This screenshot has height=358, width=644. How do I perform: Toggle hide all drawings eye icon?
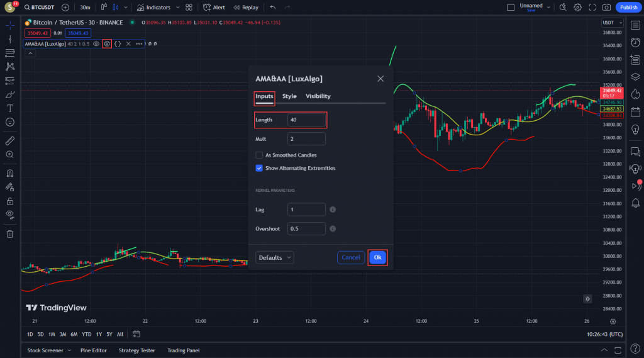[x=10, y=215]
